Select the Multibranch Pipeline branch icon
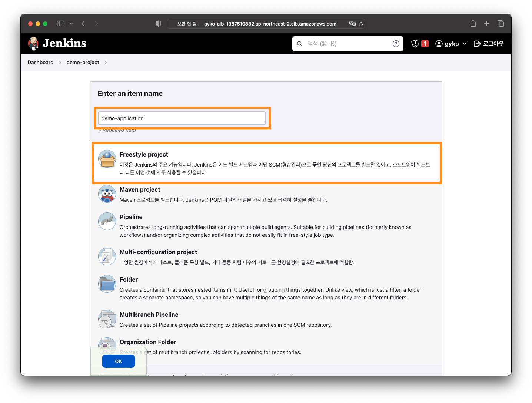The height and width of the screenshot is (403, 532). point(107,319)
